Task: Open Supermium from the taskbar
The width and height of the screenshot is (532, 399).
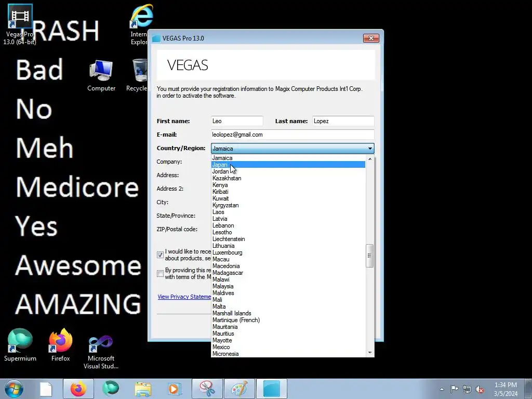Action: pyautogui.click(x=111, y=389)
